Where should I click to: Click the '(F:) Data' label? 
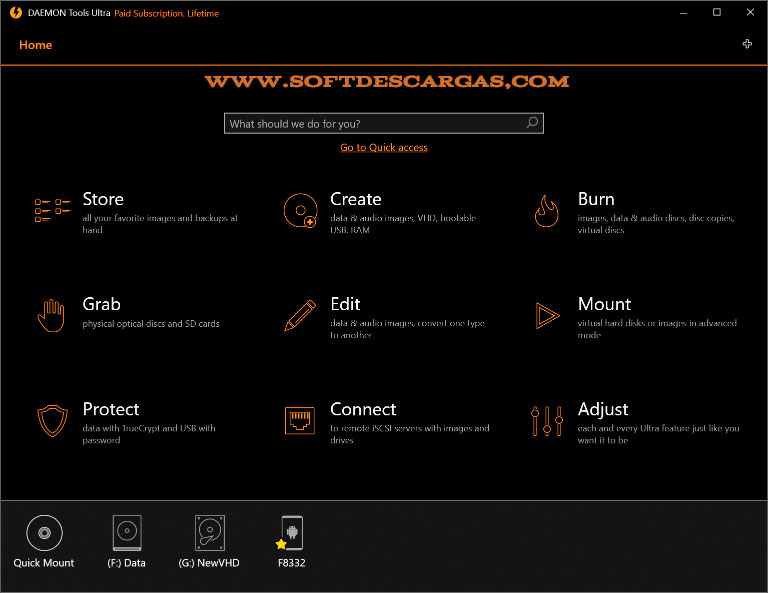pyautogui.click(x=126, y=563)
